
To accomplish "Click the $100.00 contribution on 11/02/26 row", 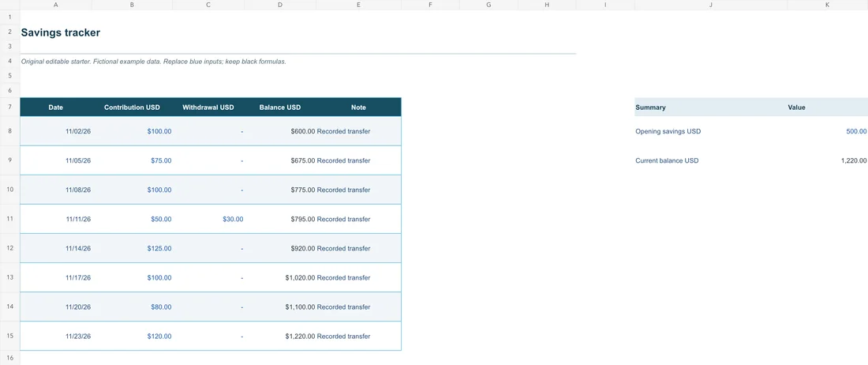I will pos(133,131).
